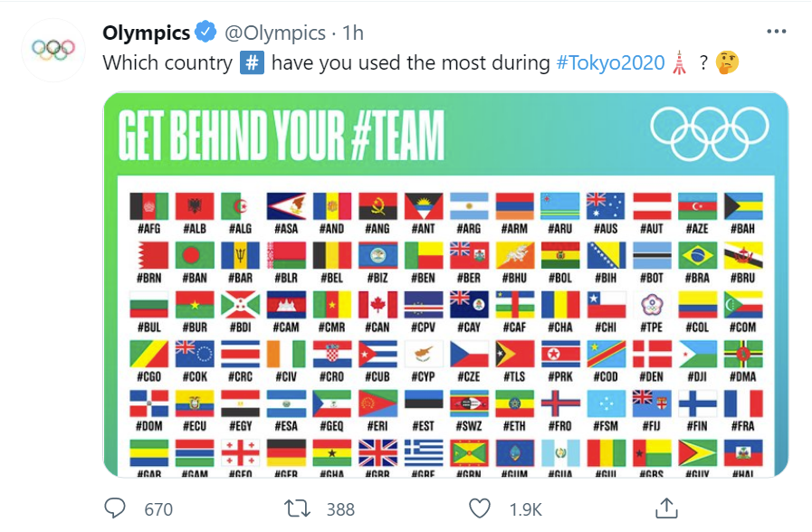
Task: Open the share tweet icon
Action: click(x=668, y=509)
